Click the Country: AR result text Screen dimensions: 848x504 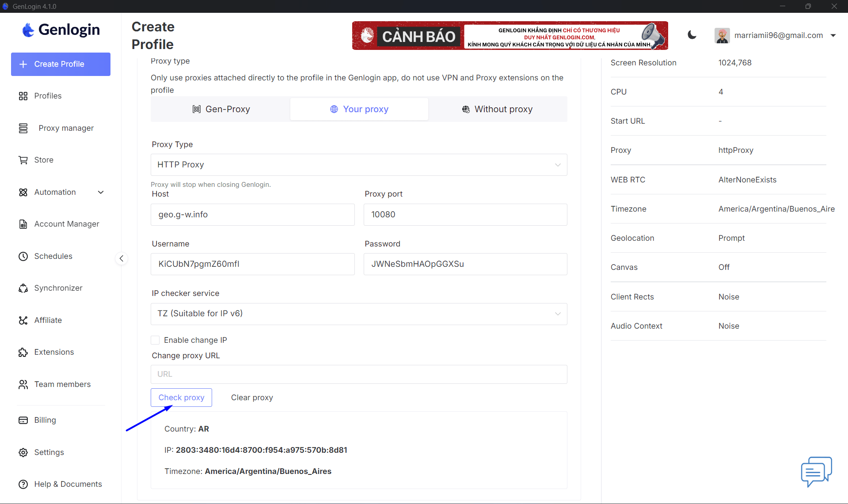tap(186, 429)
